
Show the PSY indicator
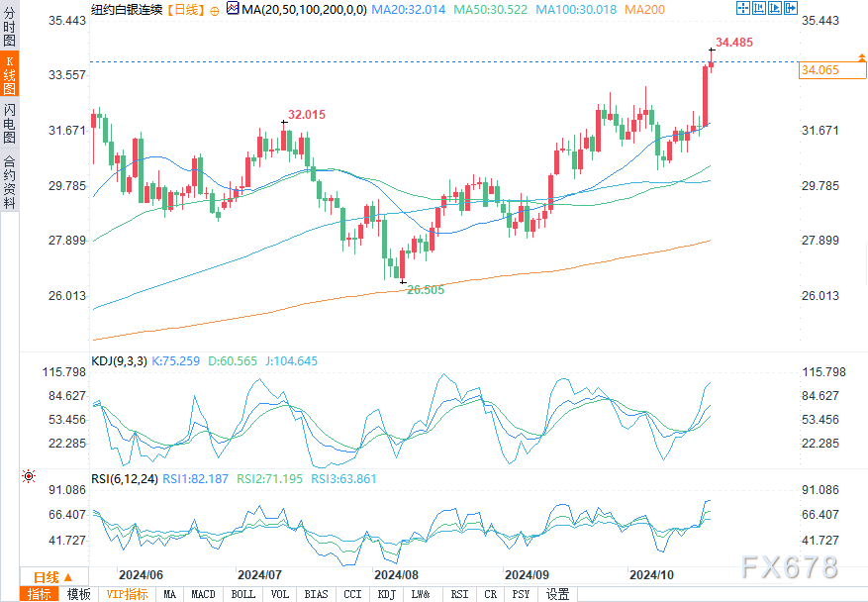pos(521,594)
